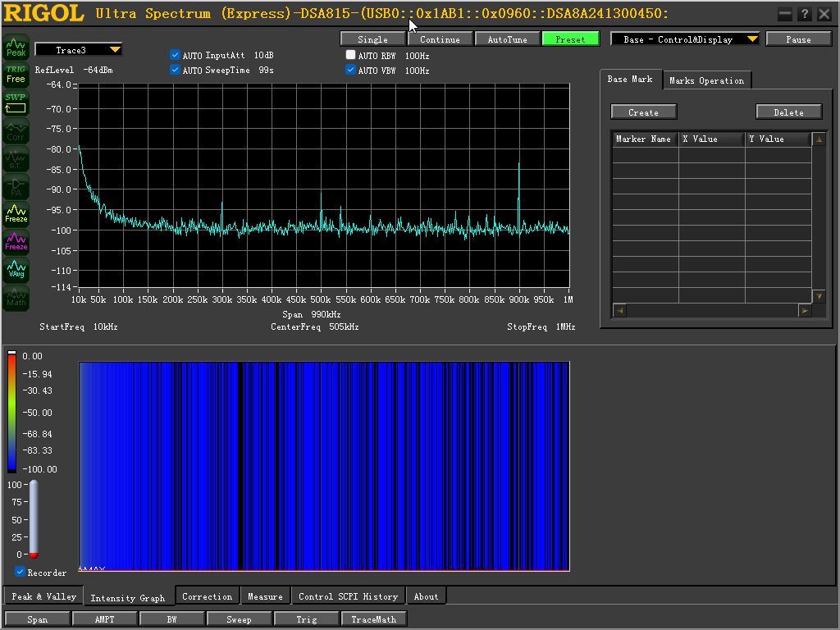
Task: Click the magenta Freeze trace icon
Action: [x=16, y=242]
